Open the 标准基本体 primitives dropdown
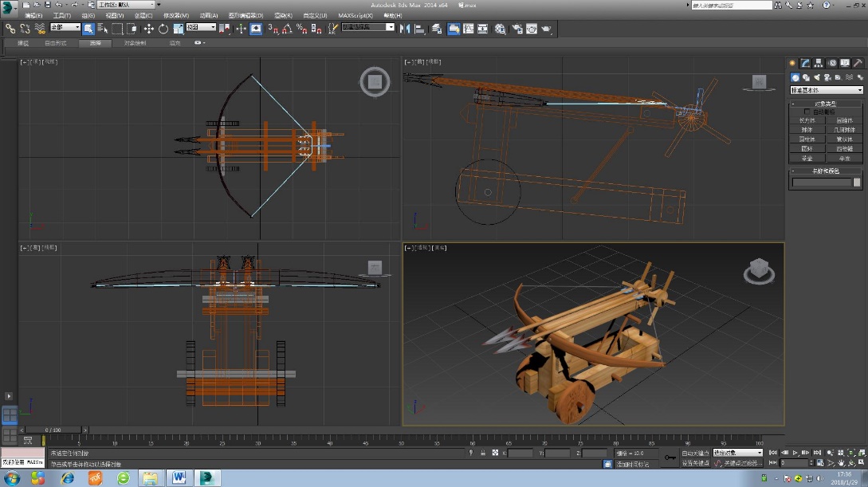The height and width of the screenshot is (487, 868). pos(827,90)
